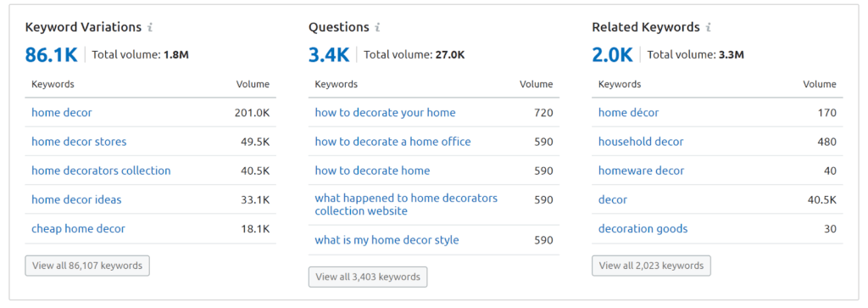Click the 86.1K keyword variations total
This screenshot has width=868, height=308.
point(51,55)
